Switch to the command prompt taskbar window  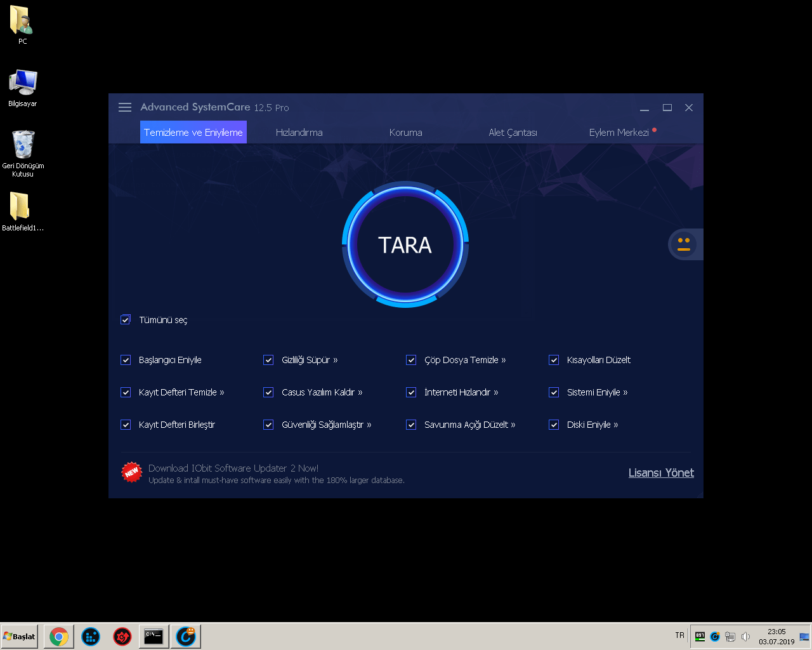(x=154, y=637)
